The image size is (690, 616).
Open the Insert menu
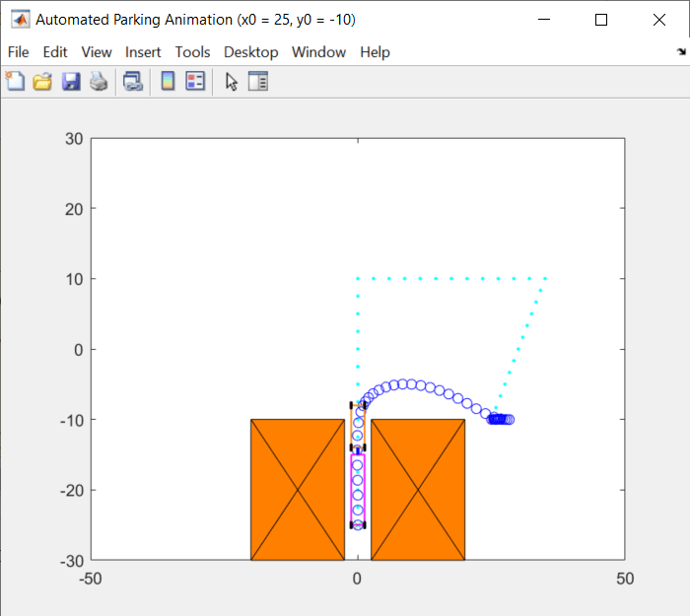143,52
